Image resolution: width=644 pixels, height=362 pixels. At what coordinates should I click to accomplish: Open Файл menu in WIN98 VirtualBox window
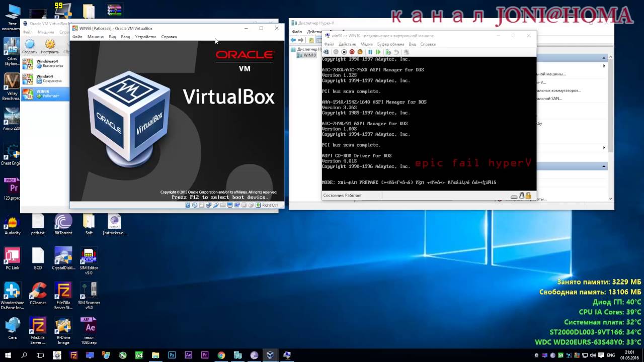click(77, 37)
